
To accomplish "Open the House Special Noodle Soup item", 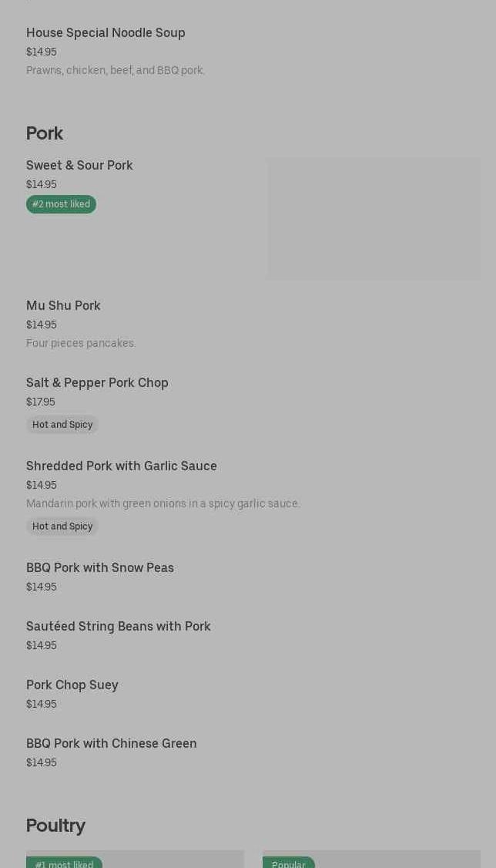I will (106, 32).
